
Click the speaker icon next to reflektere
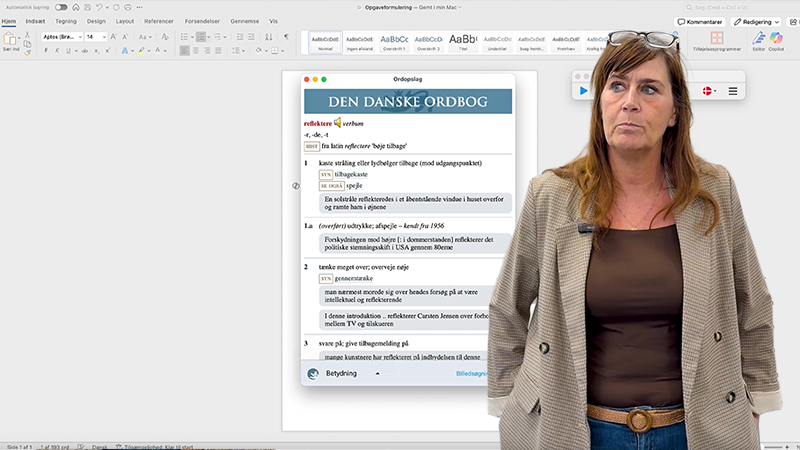tap(337, 123)
